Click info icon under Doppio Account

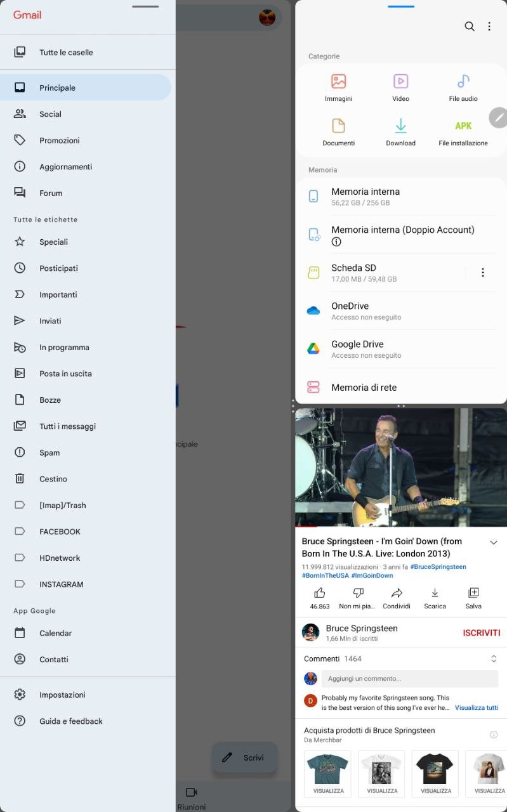pos(336,242)
